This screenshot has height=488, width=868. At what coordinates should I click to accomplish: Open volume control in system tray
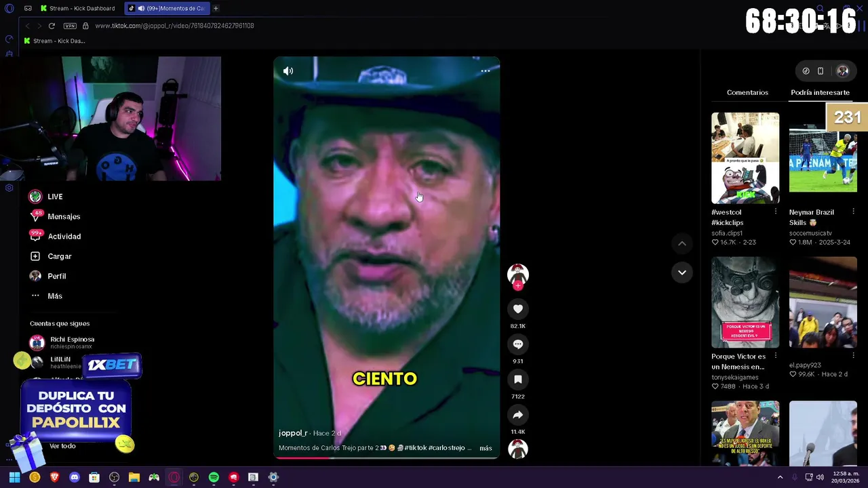[820, 477]
